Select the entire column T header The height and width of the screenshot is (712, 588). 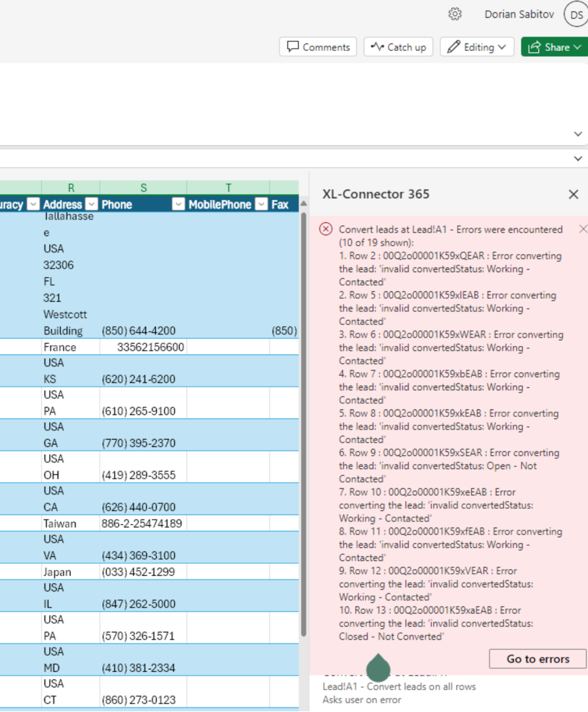(228, 188)
